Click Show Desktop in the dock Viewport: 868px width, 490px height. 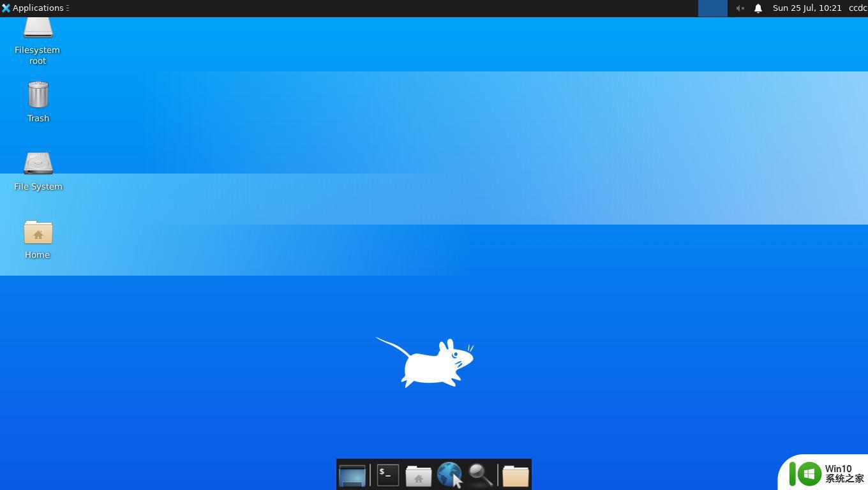[352, 475]
